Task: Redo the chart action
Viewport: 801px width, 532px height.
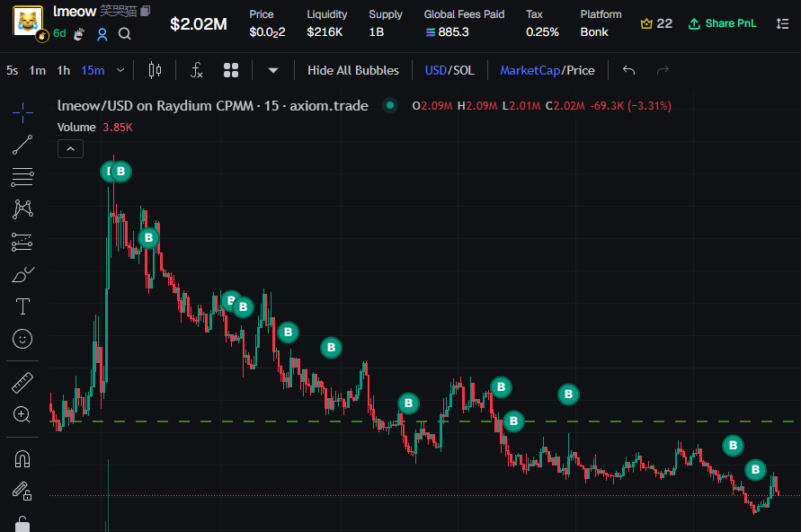Action: click(663, 70)
